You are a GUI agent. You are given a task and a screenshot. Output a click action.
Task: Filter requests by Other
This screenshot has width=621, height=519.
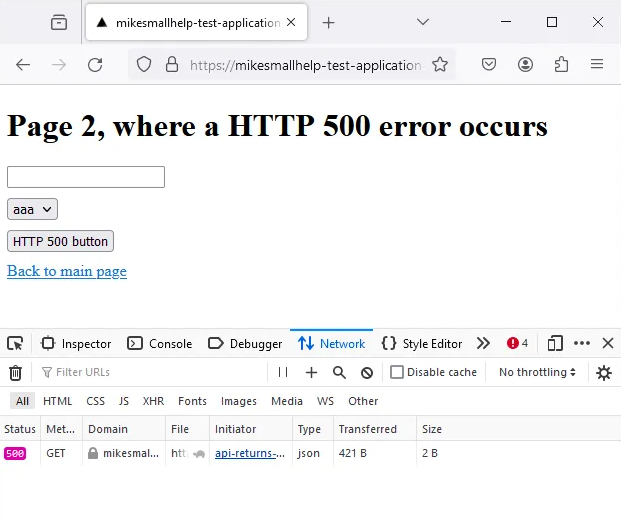click(363, 401)
